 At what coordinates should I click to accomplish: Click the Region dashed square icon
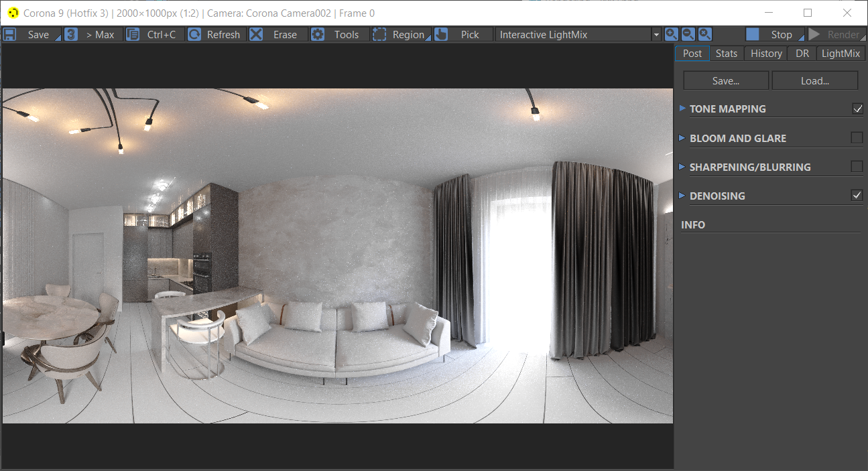point(379,35)
